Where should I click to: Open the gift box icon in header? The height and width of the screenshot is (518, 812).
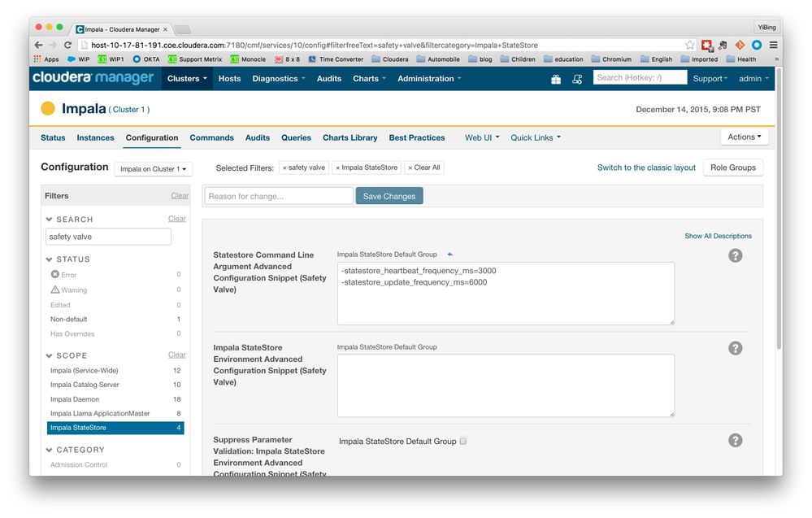(556, 79)
